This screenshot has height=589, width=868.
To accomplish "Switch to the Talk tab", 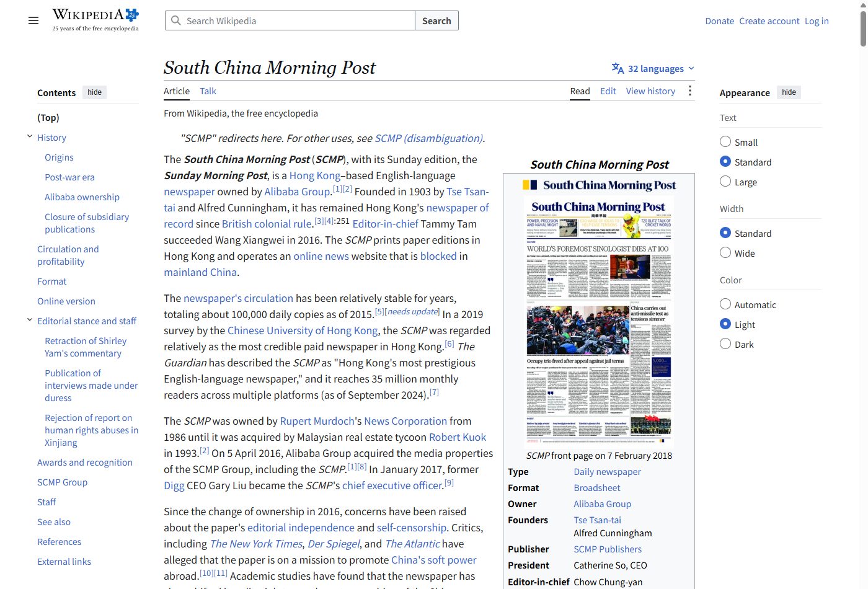I will coord(208,91).
